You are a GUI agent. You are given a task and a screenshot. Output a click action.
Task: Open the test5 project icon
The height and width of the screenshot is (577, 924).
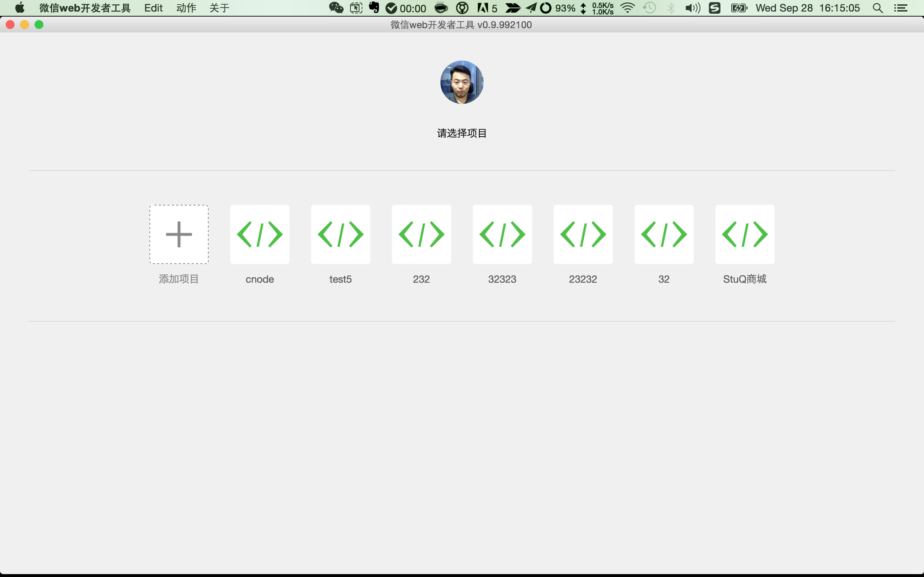(x=341, y=234)
